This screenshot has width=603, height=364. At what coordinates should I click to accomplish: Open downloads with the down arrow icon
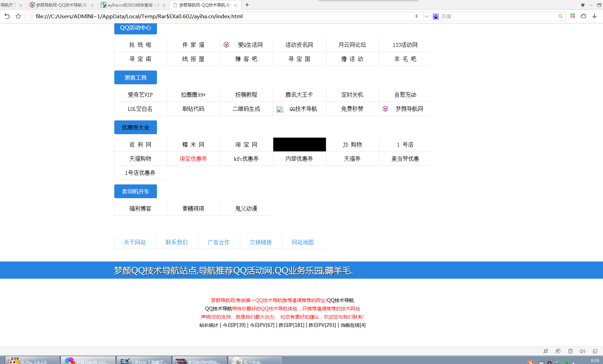[594, 16]
